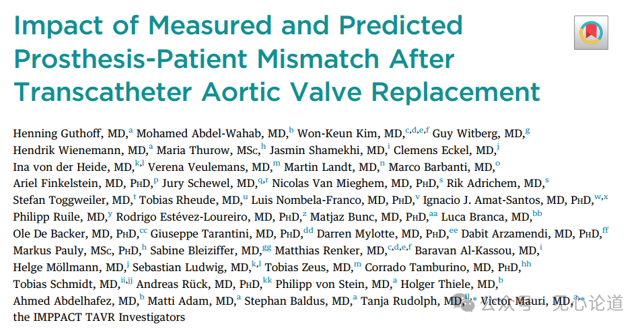Click affiliation 'hh' after Corrado Tamburino
This screenshot has height=329, width=644.
[x=526, y=264]
